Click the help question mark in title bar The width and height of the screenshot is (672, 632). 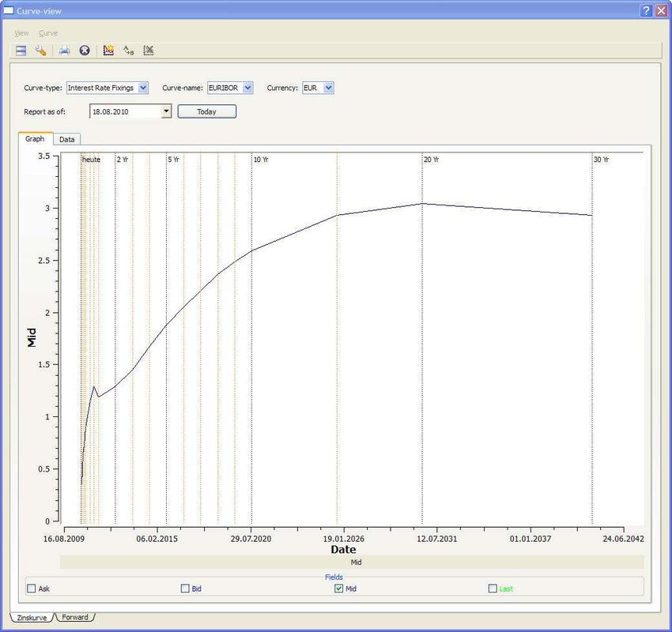[646, 10]
